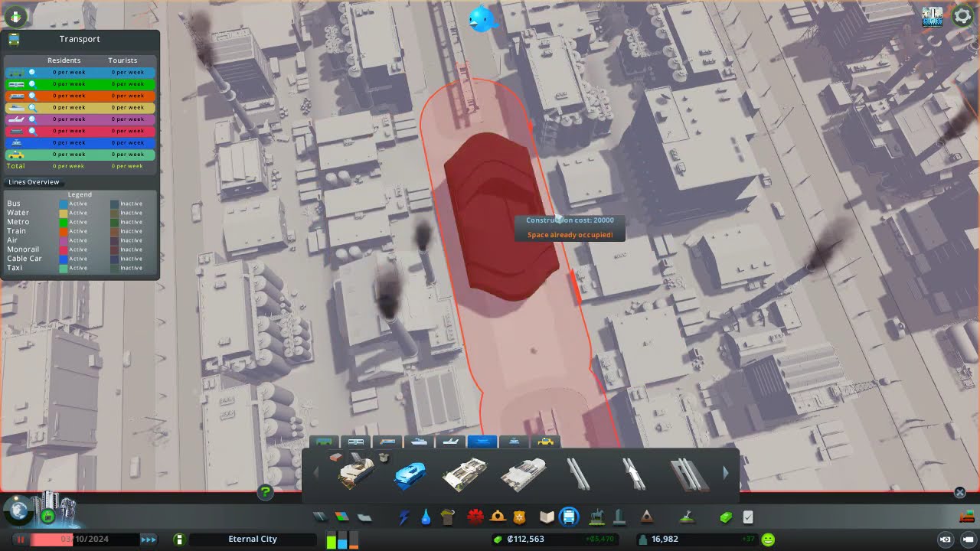Toggle free camera mode button
Image resolution: width=980 pixels, height=551 pixels.
tap(969, 540)
